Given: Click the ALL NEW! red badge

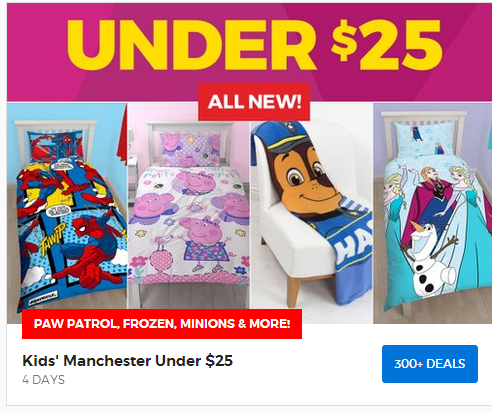Looking at the screenshot, I should coord(254,102).
